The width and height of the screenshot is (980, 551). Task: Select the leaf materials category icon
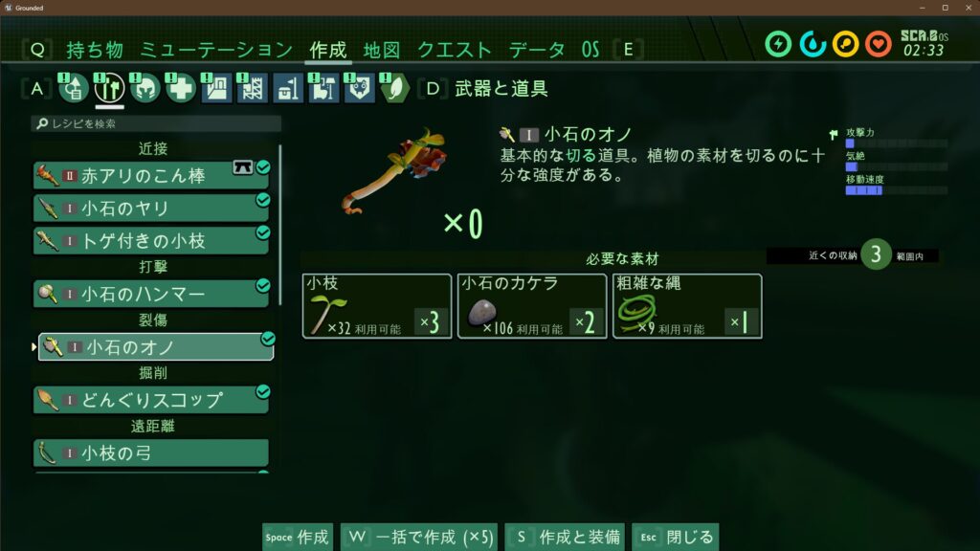tap(394, 88)
